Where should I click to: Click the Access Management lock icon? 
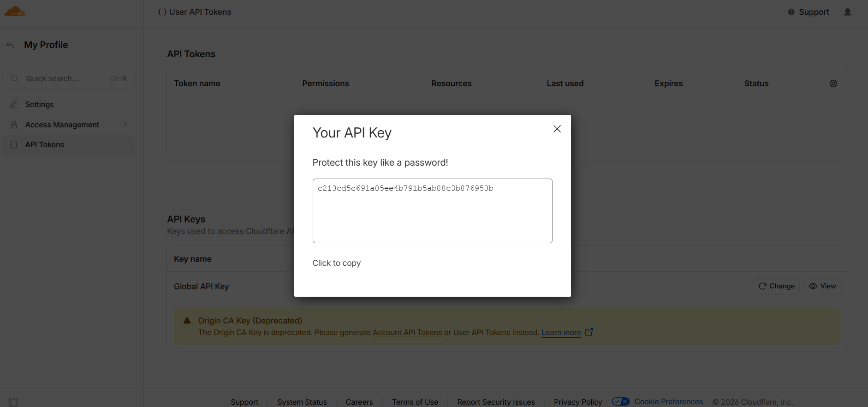(14, 125)
